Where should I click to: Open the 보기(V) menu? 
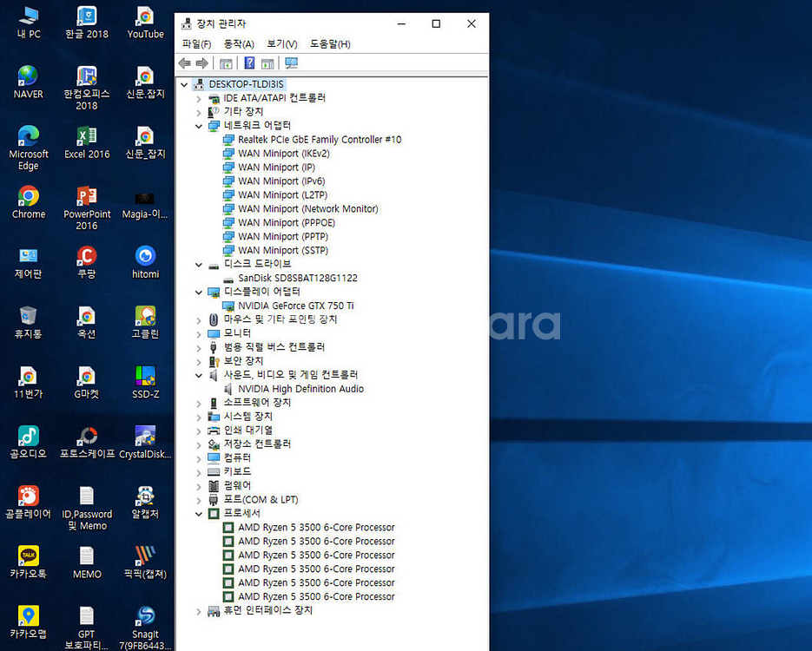click(281, 44)
